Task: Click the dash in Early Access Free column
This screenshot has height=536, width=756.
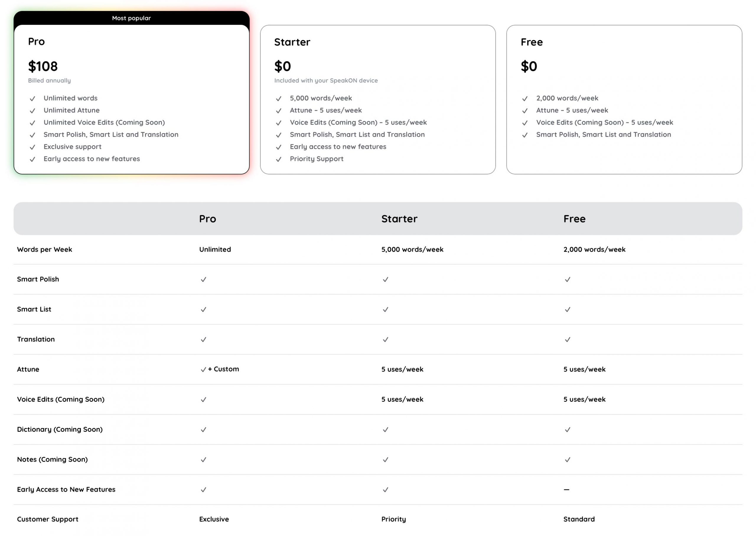Action: 566,489
